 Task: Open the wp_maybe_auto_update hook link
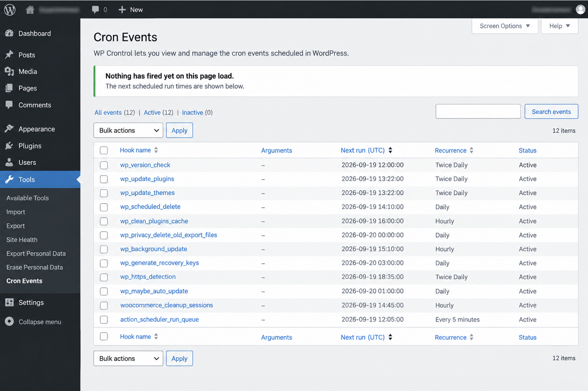tap(154, 291)
